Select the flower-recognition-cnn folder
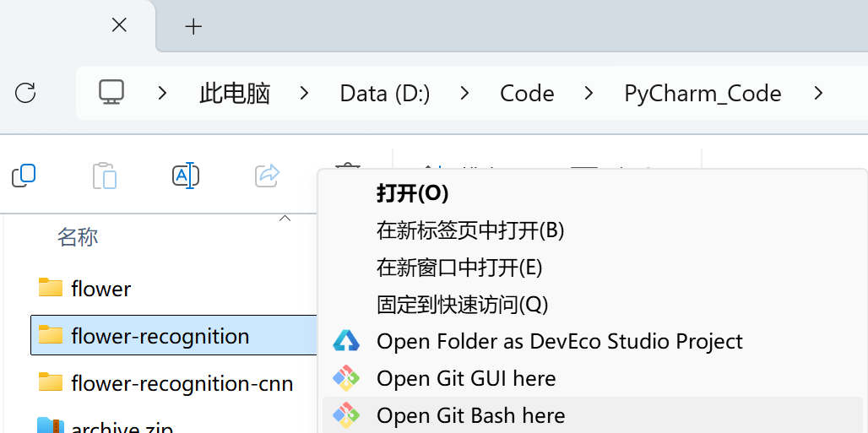The width and height of the screenshot is (868, 433). coord(182,384)
